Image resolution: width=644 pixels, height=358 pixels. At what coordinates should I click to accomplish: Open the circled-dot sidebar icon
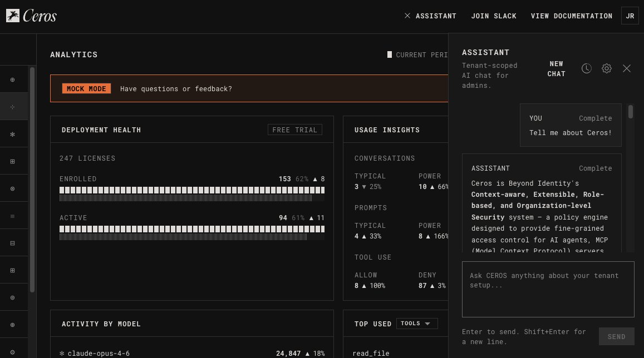[12, 297]
